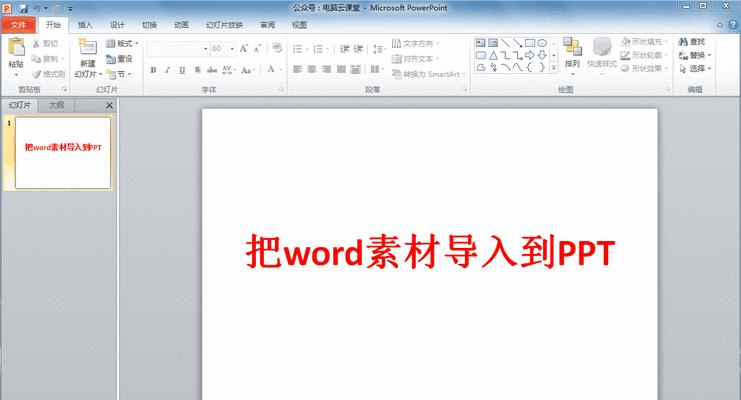
Task: Pick the Right Arrow block shape
Action: 530,55
